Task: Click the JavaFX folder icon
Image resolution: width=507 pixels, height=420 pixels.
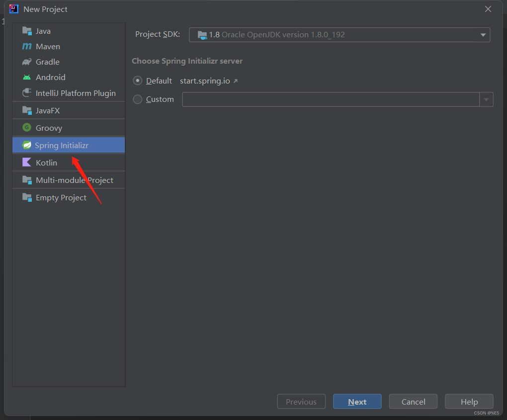Action: (27, 110)
